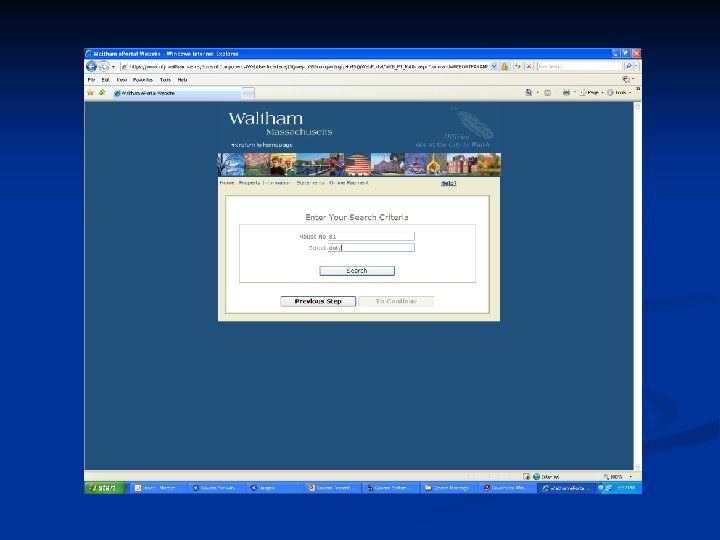
Task: Open the recent pages dropdown beside Forward
Action: click(113, 67)
